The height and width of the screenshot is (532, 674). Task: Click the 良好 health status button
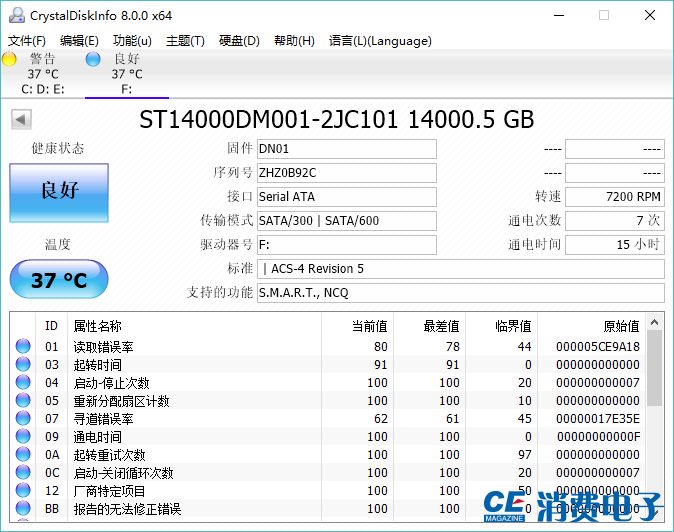[59, 192]
